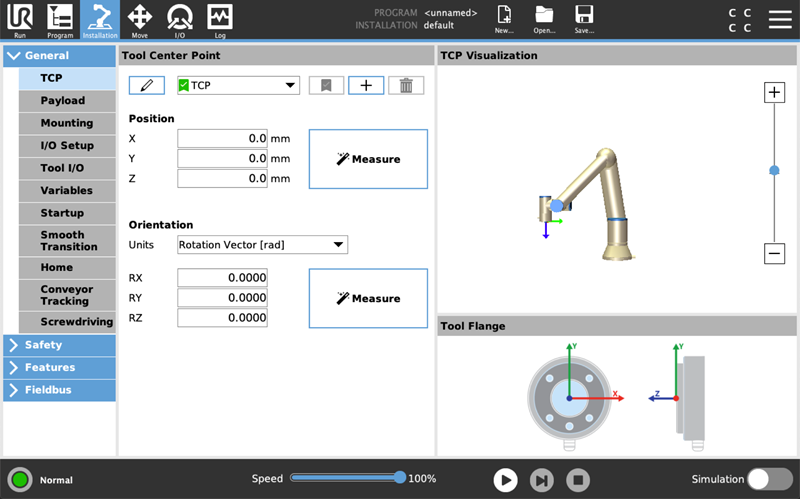Click the set default TCP bookmark icon
The height and width of the screenshot is (499, 800).
click(x=325, y=86)
